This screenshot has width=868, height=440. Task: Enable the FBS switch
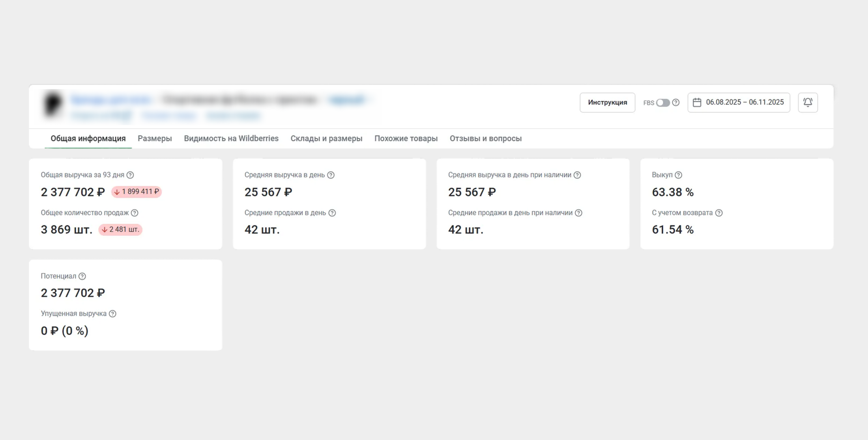(663, 103)
